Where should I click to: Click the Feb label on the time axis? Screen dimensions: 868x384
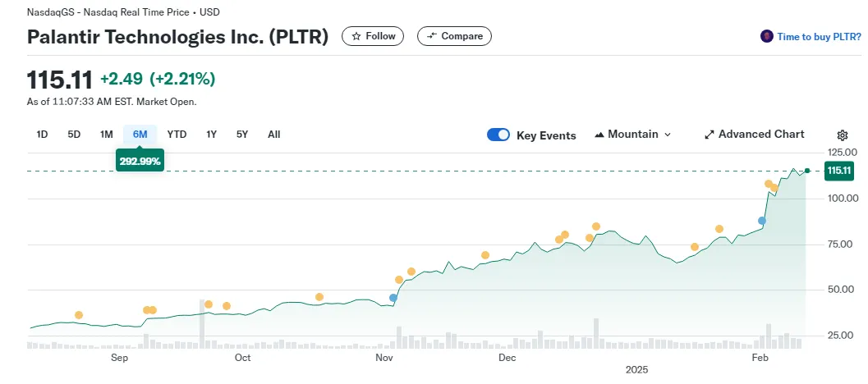(760, 358)
